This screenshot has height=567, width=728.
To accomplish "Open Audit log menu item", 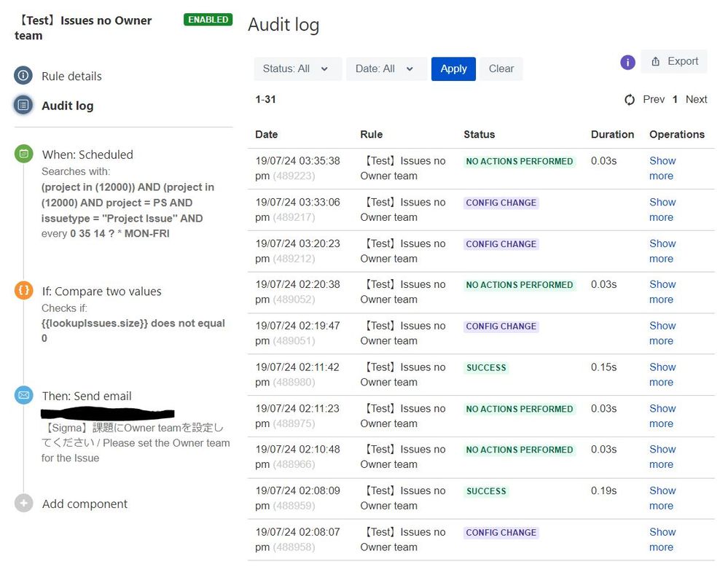I will [68, 106].
